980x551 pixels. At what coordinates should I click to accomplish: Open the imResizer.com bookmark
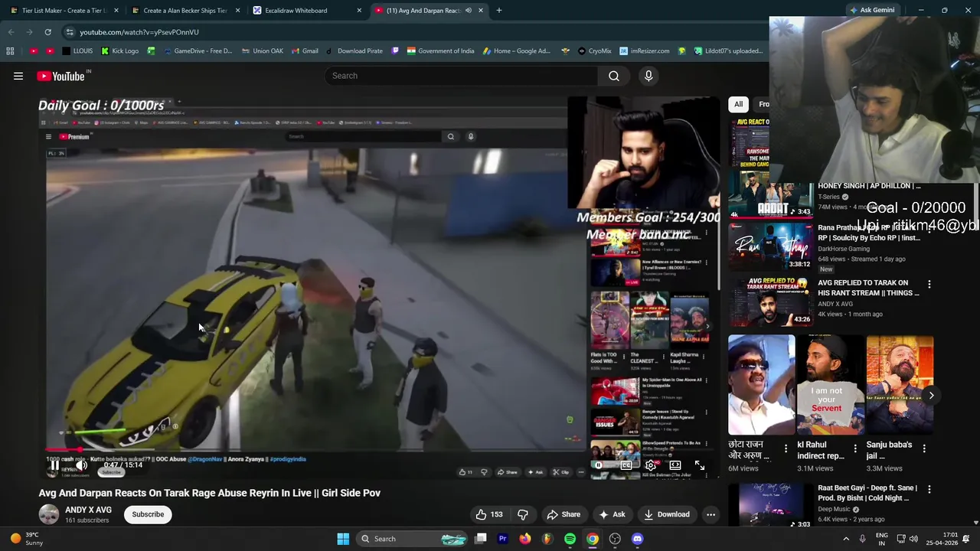(644, 51)
